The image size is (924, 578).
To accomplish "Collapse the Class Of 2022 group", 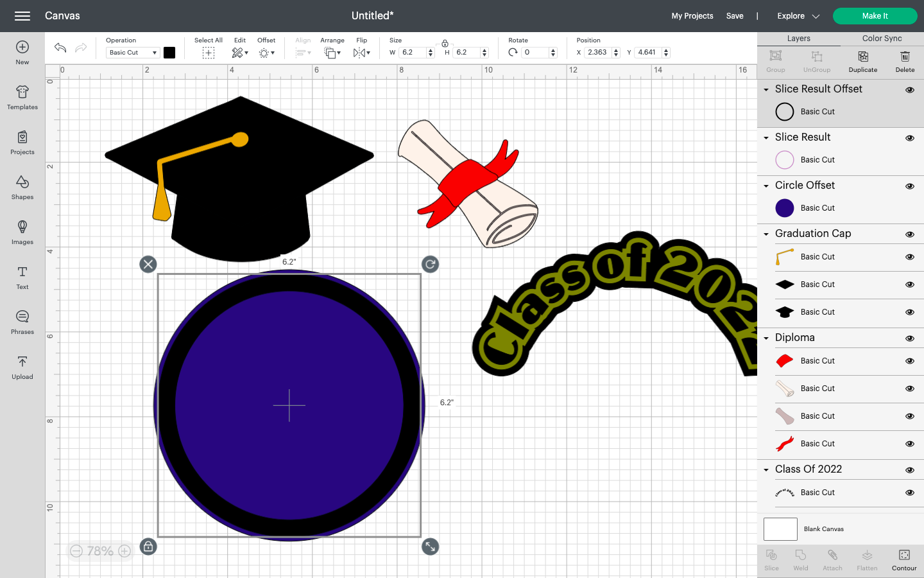I will click(766, 470).
